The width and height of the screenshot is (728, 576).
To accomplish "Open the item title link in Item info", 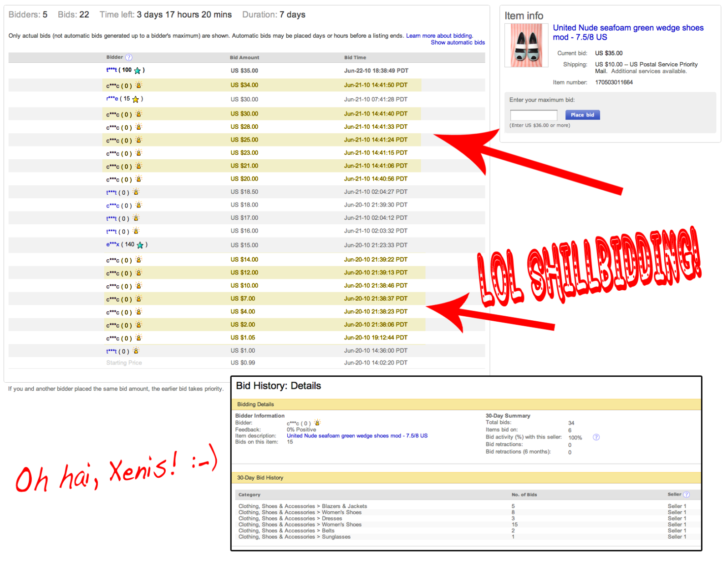I will pos(628,32).
